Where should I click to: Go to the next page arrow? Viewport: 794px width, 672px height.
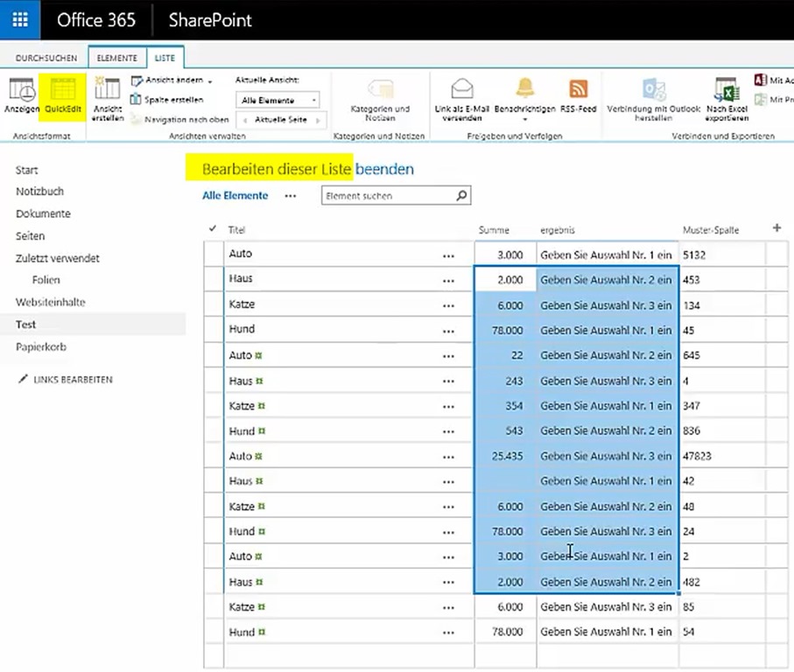tap(318, 121)
